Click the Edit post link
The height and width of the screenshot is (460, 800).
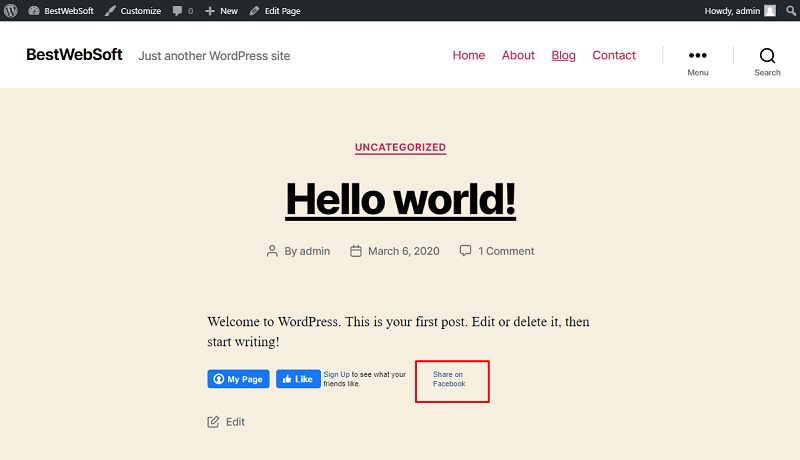tap(235, 422)
